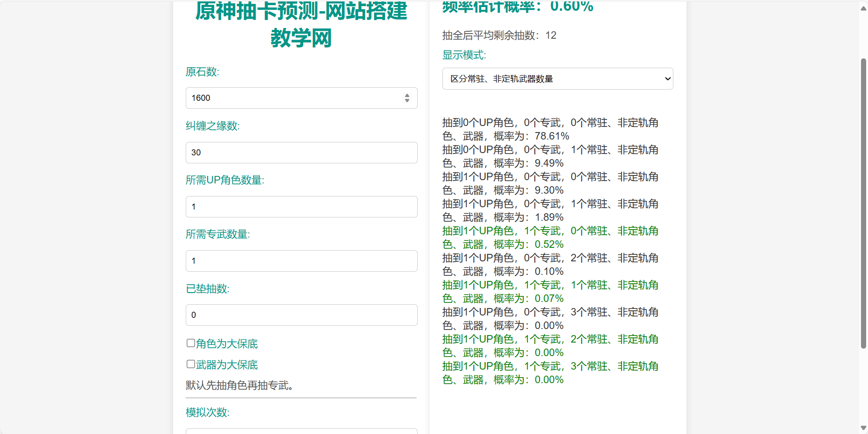Click the 已垫抽数 label
The width and height of the screenshot is (868, 434).
click(x=208, y=289)
